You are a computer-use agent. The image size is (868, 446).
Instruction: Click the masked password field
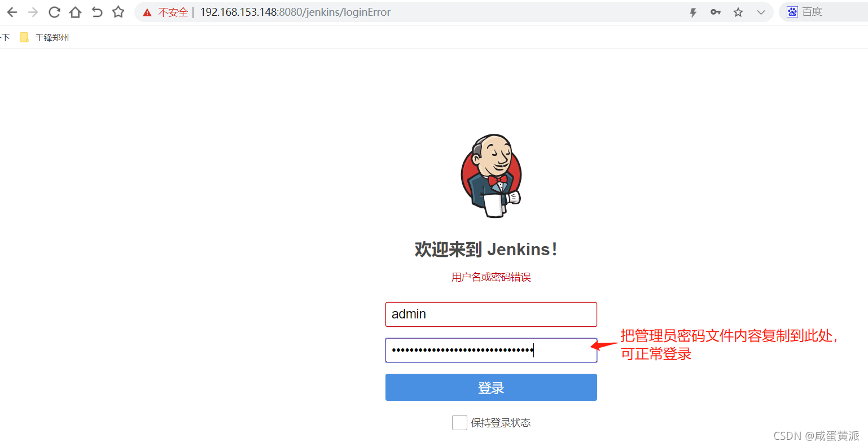tap(491, 351)
